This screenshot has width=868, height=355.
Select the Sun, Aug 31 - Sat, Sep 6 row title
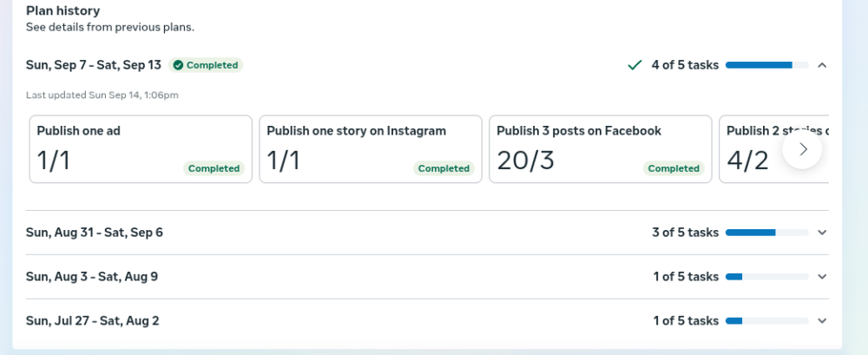pos(95,233)
